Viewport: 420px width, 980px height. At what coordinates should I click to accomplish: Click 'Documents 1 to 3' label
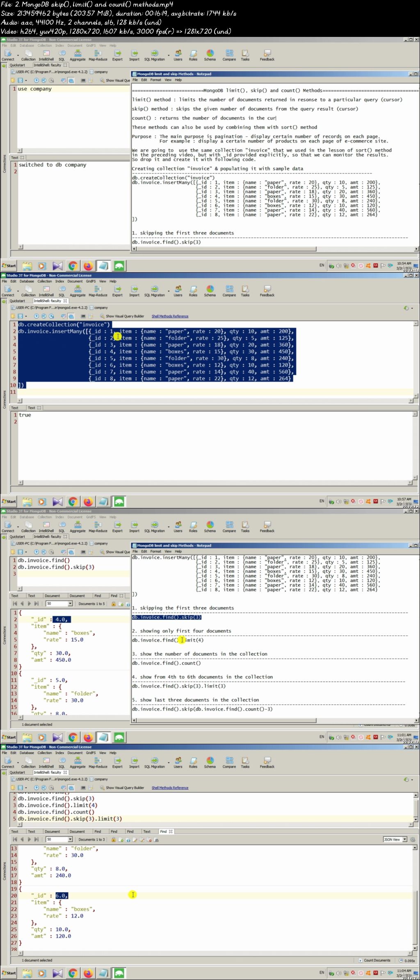click(x=91, y=839)
